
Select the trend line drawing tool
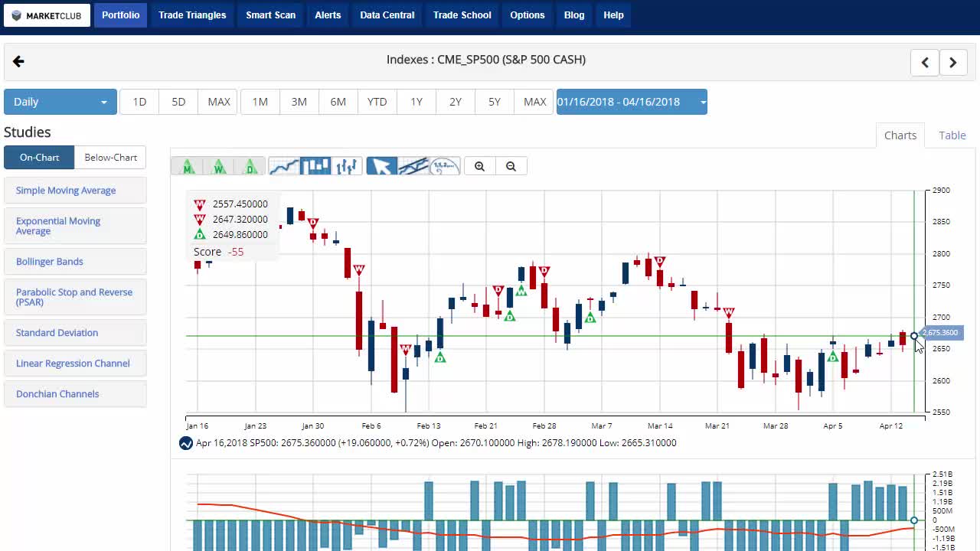[413, 166]
